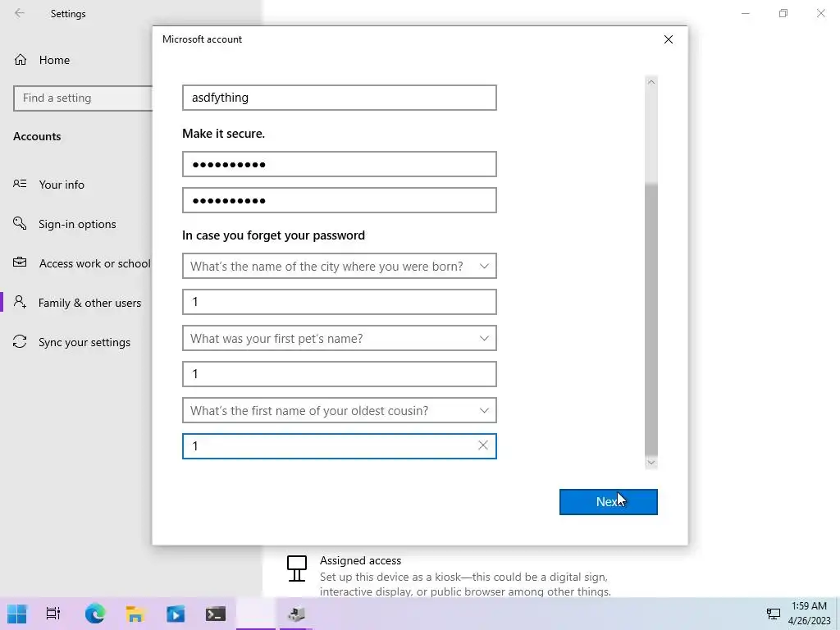Screen dimensions: 840x630
Task: Close the Microsoft account dialog
Action: 668,39
